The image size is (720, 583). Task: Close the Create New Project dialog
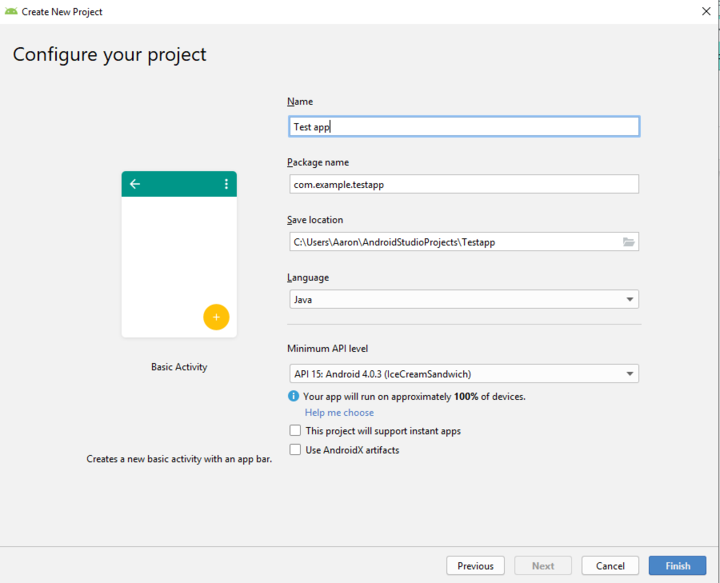706,11
